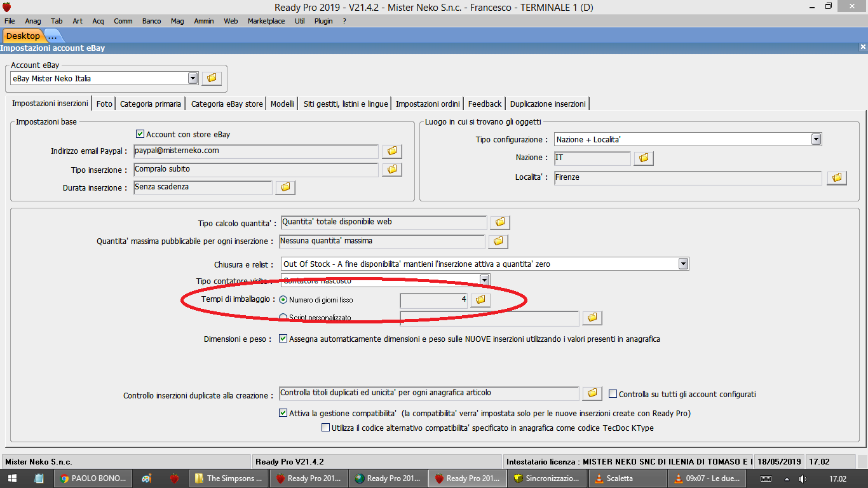Go to the Impostazioni ordini tab
The width and height of the screenshot is (868, 488).
pos(428,104)
